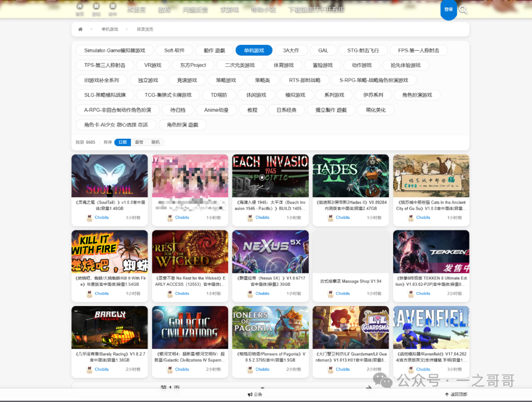Open the 教程 menu item in top bar

pyautogui.click(x=164, y=10)
